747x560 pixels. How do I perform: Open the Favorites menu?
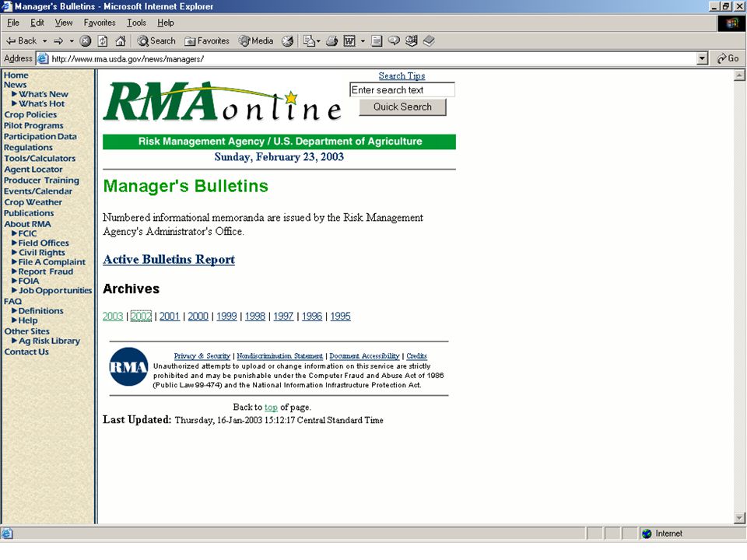(100, 23)
